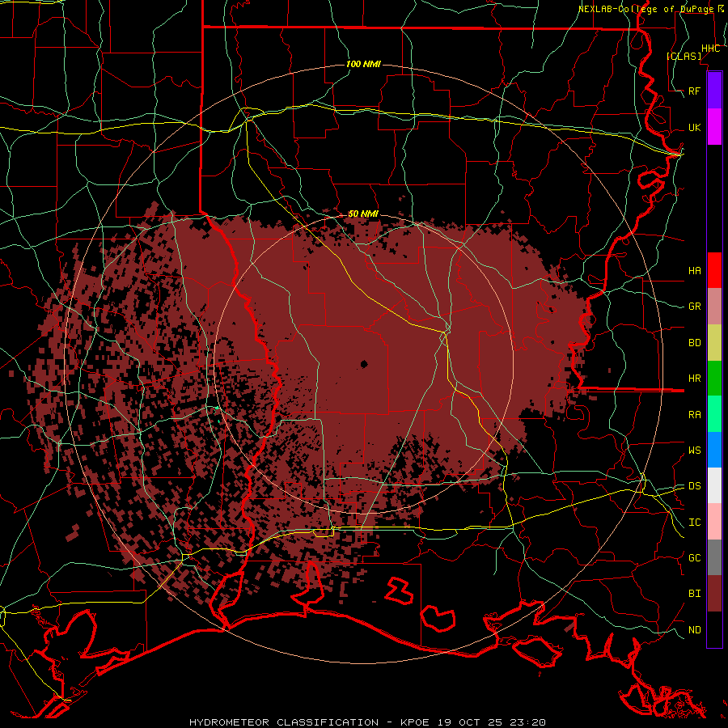The height and width of the screenshot is (728, 728).
Task: Click the 'WS' legend label
Action: tap(695, 450)
